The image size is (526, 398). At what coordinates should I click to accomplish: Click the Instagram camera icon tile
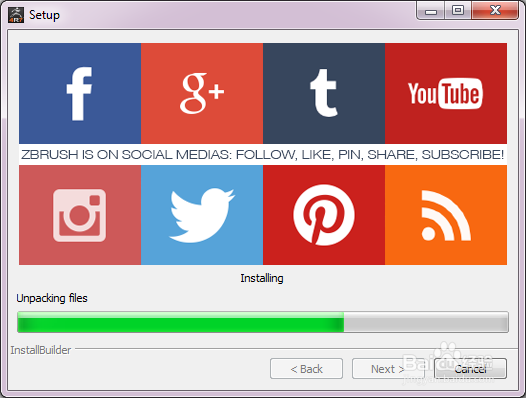coord(80,215)
